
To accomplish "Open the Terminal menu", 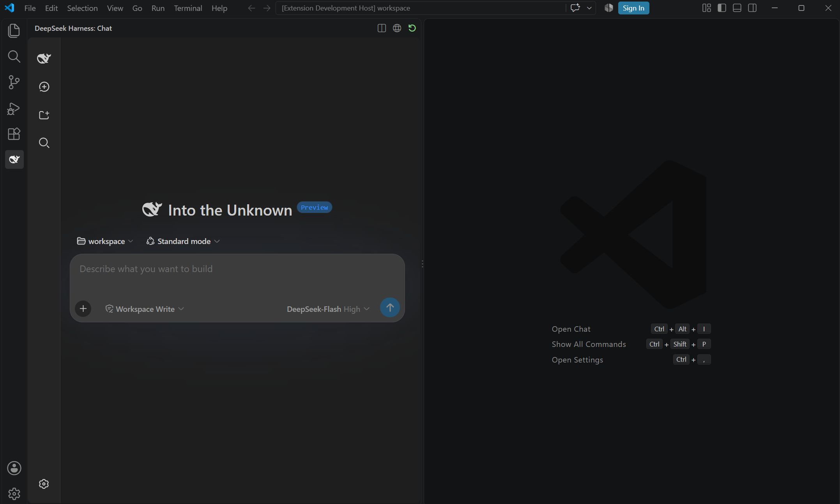I will click(188, 8).
